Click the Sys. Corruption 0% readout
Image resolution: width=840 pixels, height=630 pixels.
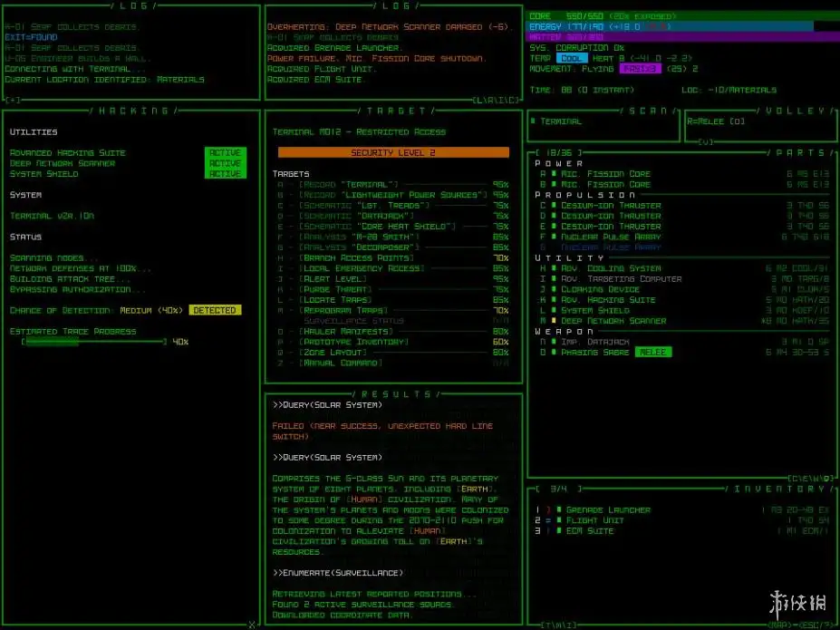click(x=579, y=48)
